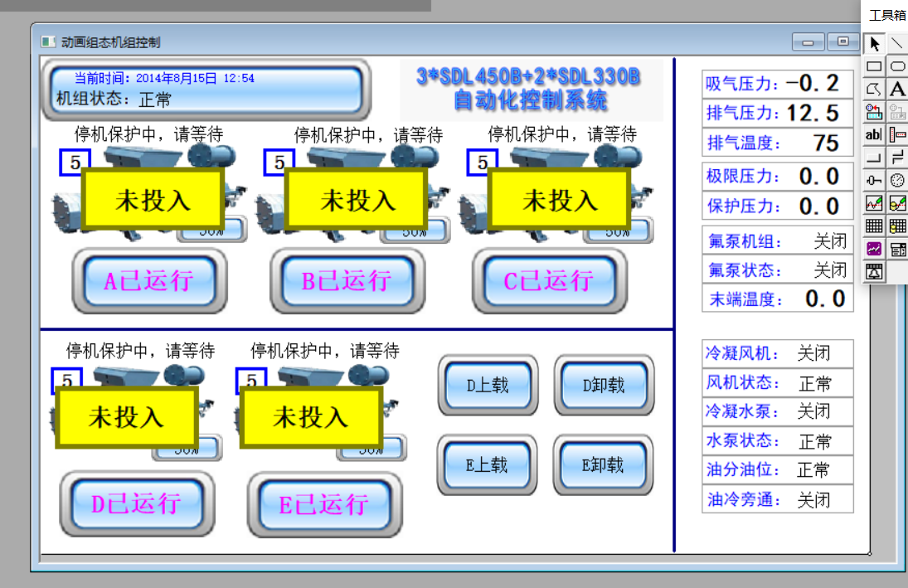Click the E卸载 unload button
Viewport: 908px width, 588px height.
(x=603, y=465)
